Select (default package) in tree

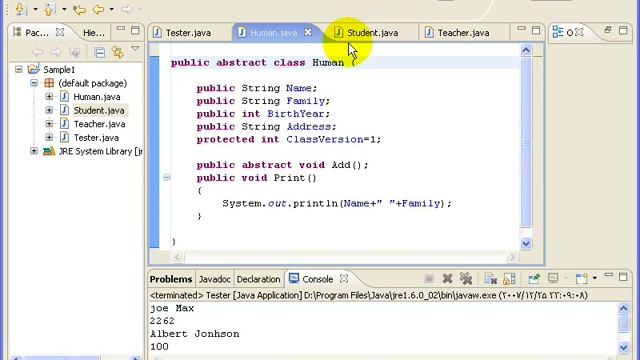coord(93,83)
